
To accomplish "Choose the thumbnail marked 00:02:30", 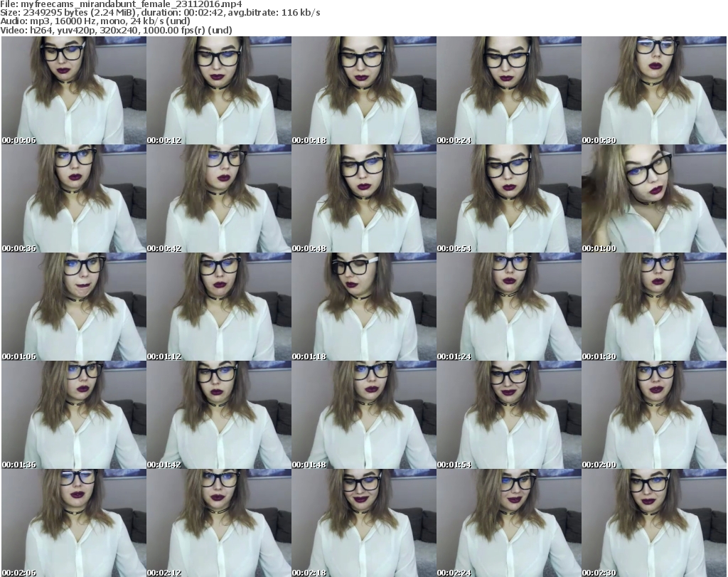I will click(x=654, y=523).
